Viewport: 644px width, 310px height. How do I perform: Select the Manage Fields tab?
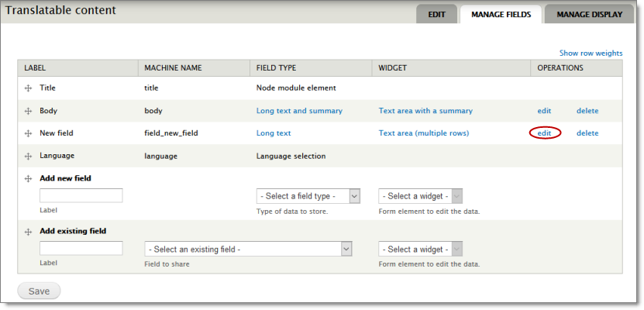pos(501,14)
